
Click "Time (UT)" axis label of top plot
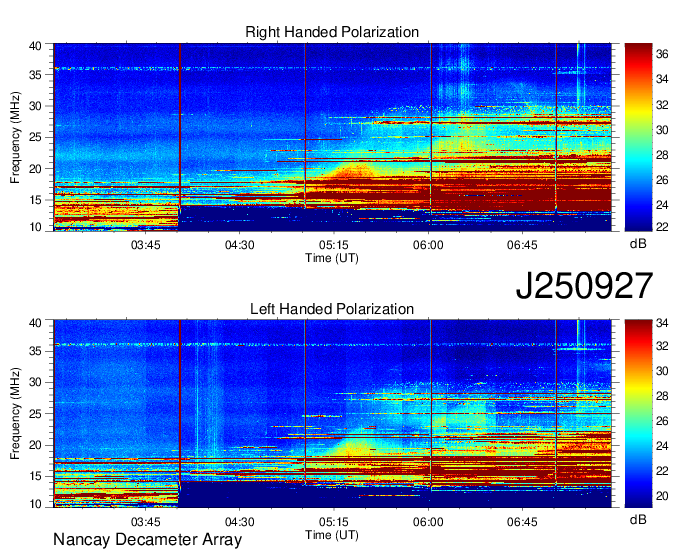[332, 257]
